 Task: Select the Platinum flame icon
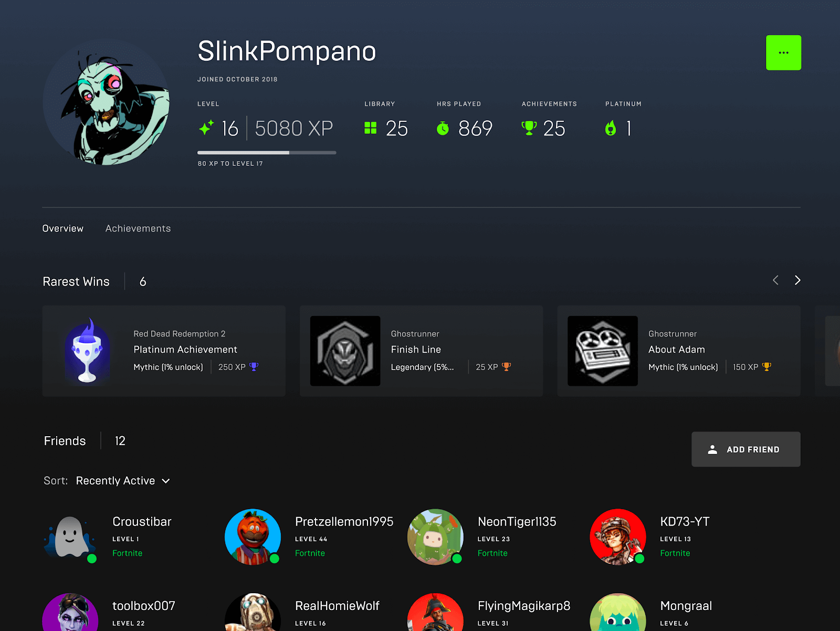click(611, 128)
